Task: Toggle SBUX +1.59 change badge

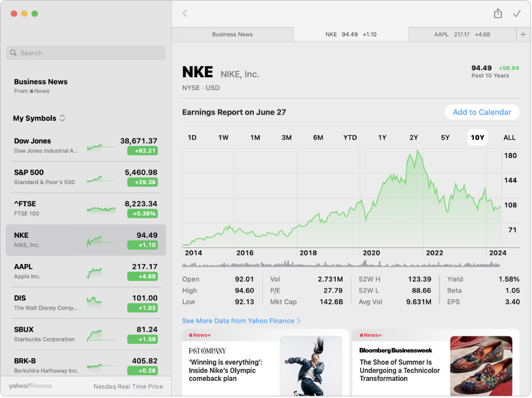Action: click(143, 339)
